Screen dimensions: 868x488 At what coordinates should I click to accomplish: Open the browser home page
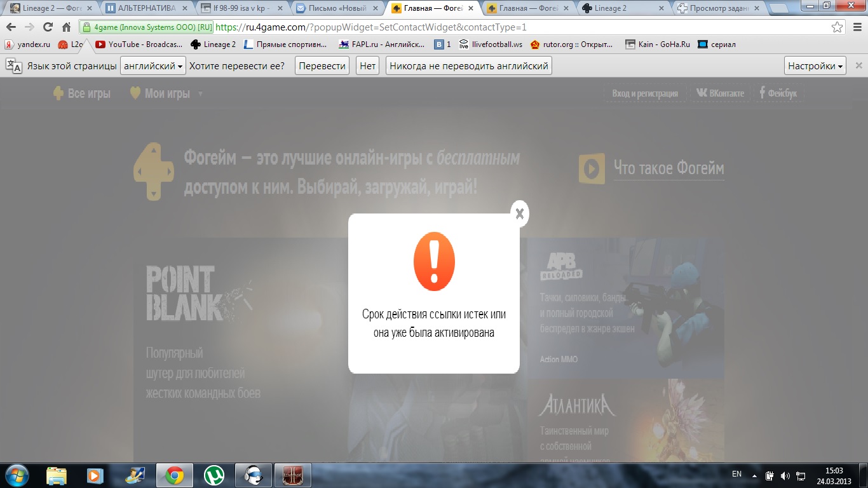click(66, 27)
